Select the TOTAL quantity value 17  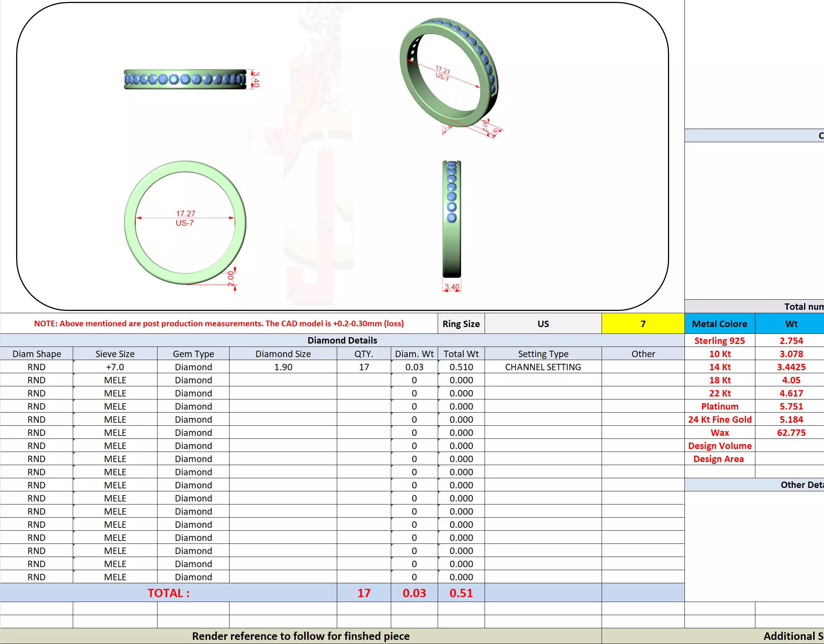(x=364, y=593)
